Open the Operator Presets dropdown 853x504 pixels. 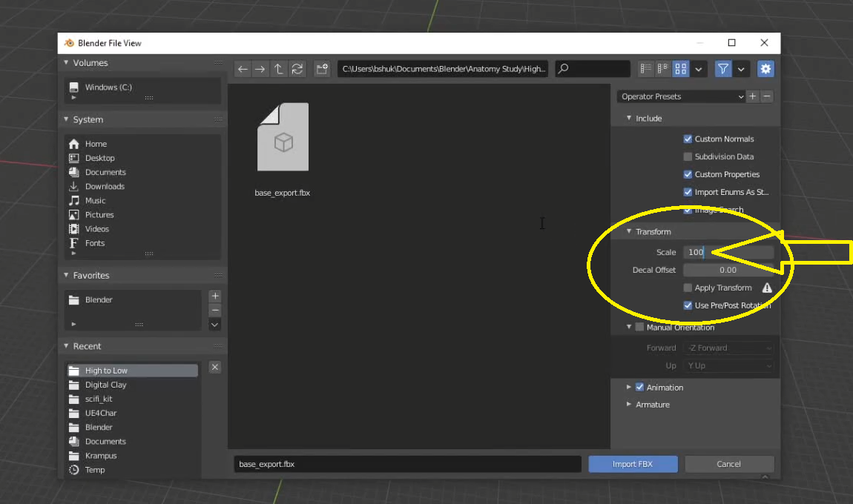(681, 96)
